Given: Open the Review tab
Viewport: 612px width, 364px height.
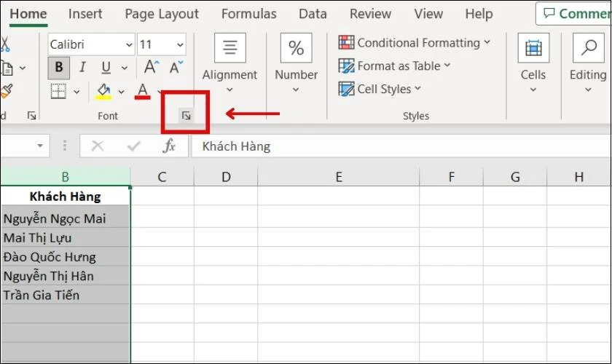Looking at the screenshot, I should pyautogui.click(x=370, y=14).
